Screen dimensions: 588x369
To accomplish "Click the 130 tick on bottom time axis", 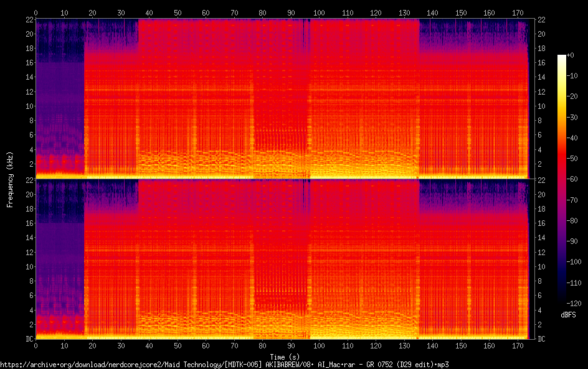I will pos(404,345).
